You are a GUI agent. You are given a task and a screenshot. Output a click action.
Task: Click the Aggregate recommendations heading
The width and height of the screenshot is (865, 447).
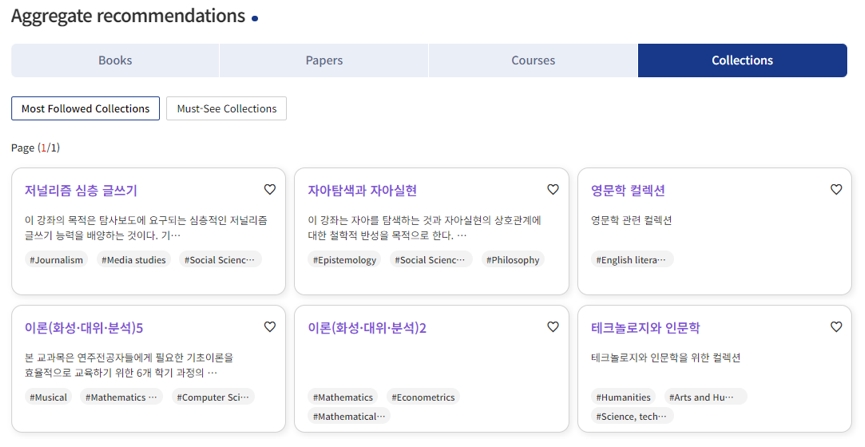(x=128, y=15)
